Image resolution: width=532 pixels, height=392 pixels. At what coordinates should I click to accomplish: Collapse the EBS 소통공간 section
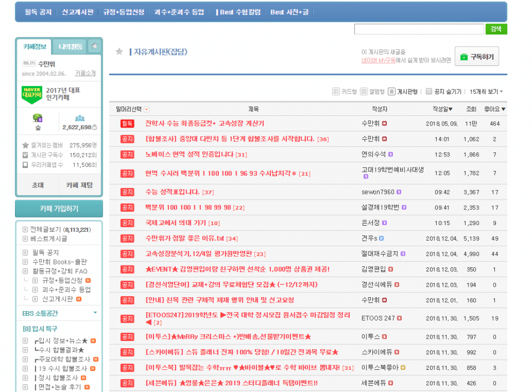click(95, 313)
